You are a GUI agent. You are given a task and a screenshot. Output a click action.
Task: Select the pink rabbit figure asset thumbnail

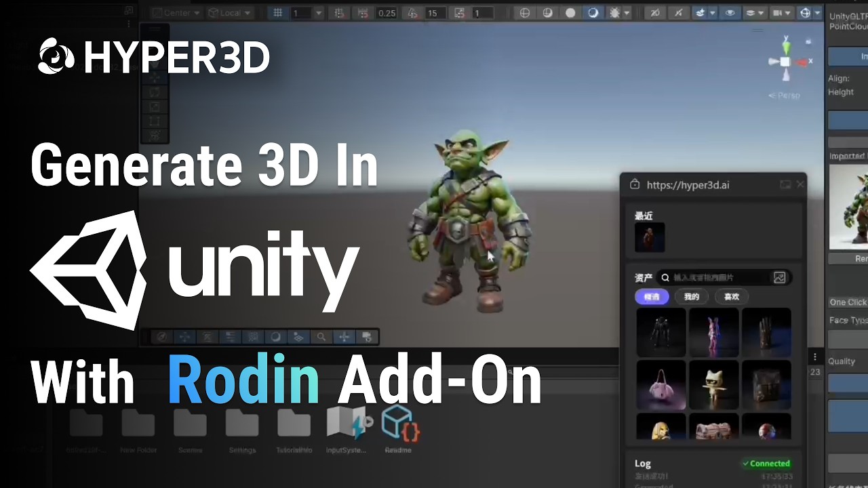714,332
